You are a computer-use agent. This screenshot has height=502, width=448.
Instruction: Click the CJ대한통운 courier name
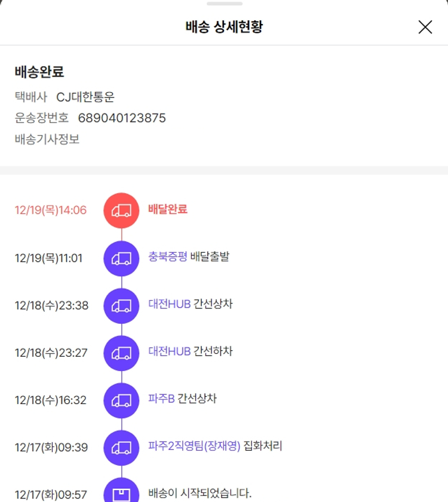(x=85, y=97)
